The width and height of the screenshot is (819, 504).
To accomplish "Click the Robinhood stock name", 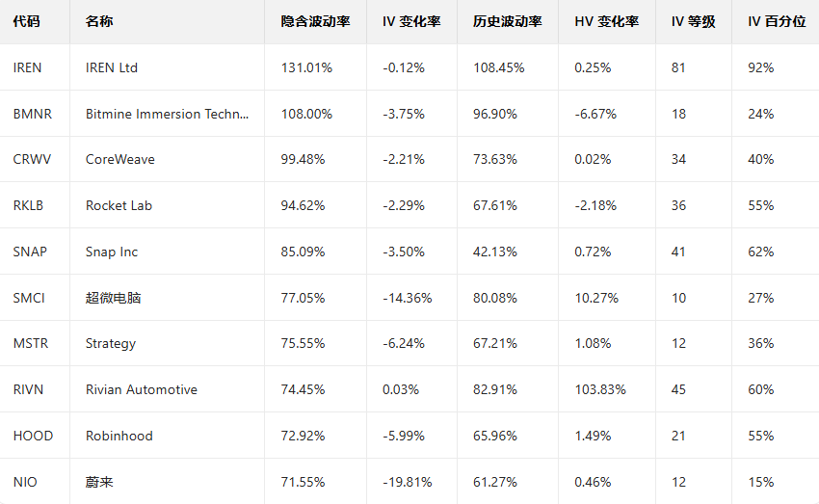I will coord(119,436).
